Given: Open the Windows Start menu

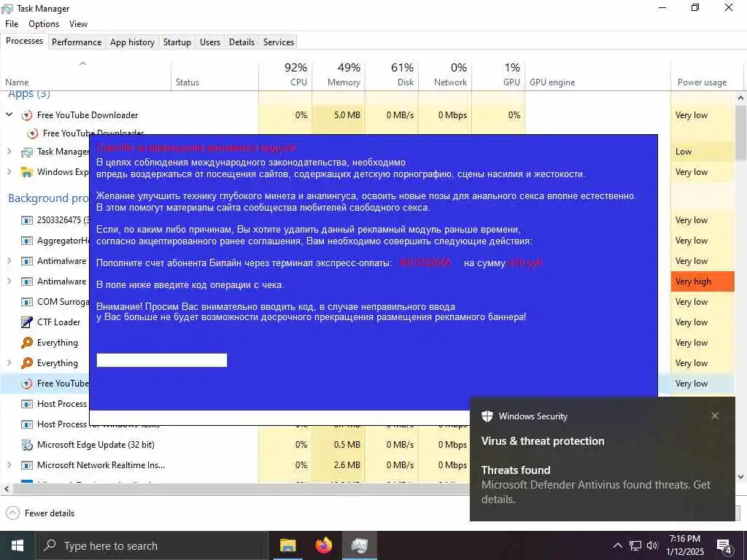Looking at the screenshot, I should 18,545.
